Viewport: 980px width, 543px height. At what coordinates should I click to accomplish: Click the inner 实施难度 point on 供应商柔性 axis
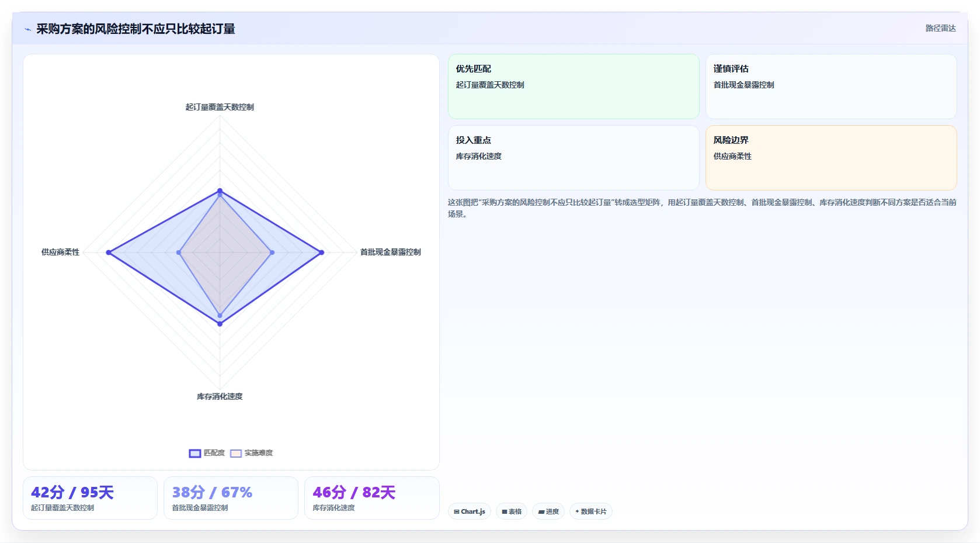click(179, 253)
